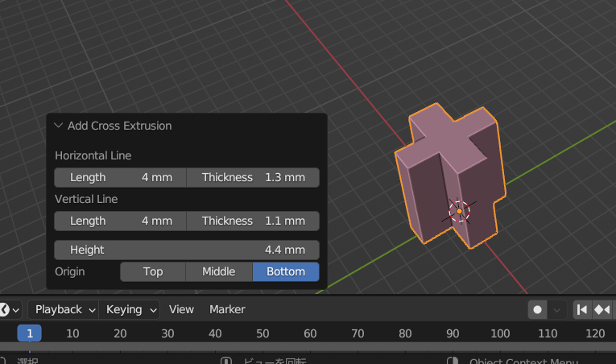The width and height of the screenshot is (616, 364).
Task: Open auto keyframing options dropdown
Action: [556, 310]
